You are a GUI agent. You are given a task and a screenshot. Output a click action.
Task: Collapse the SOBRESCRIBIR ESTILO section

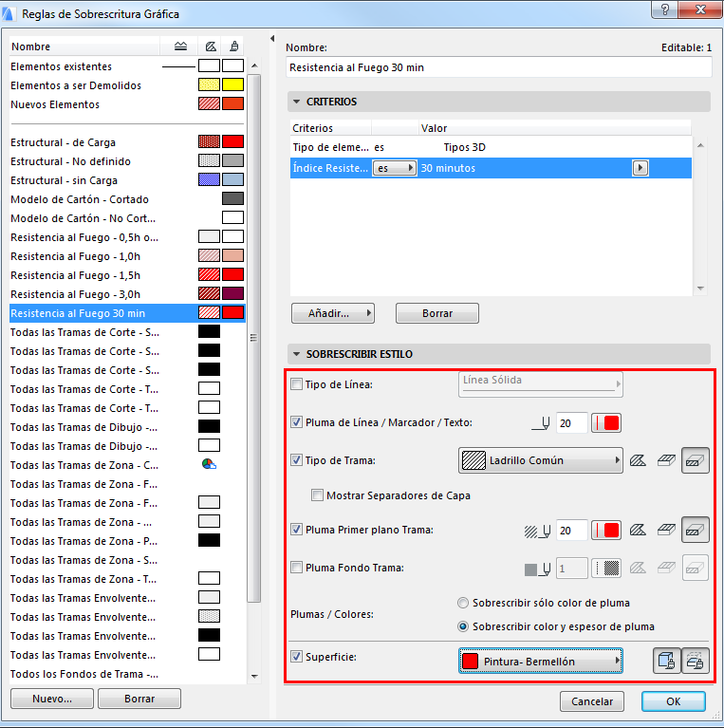tap(297, 354)
